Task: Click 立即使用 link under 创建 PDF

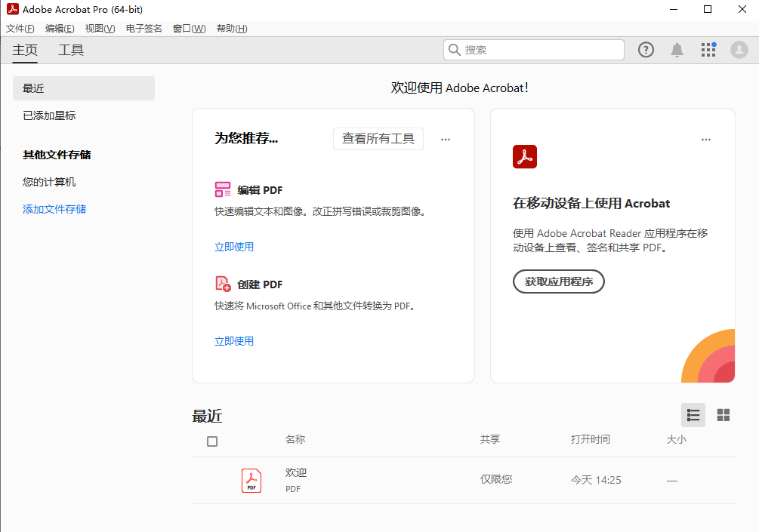Action: (x=234, y=341)
